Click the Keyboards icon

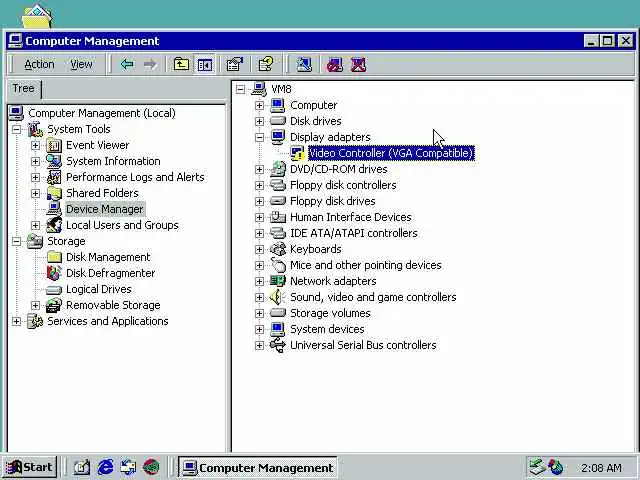278,249
